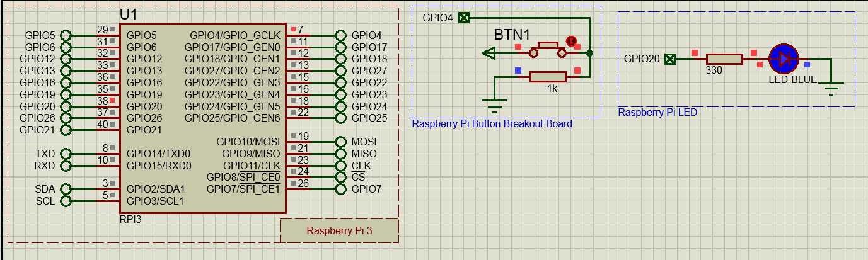The width and height of the screenshot is (868, 260).
Task: Click the "GPIO3/SCL1" pin name
Action: (155, 201)
